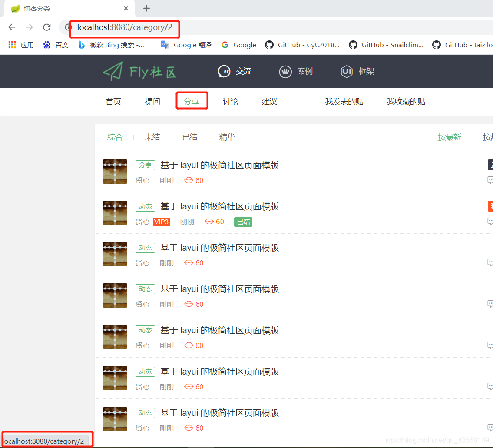This screenshot has height=448, width=493.
Task: Click the Fly社区 paper plane logo
Action: tap(140, 72)
